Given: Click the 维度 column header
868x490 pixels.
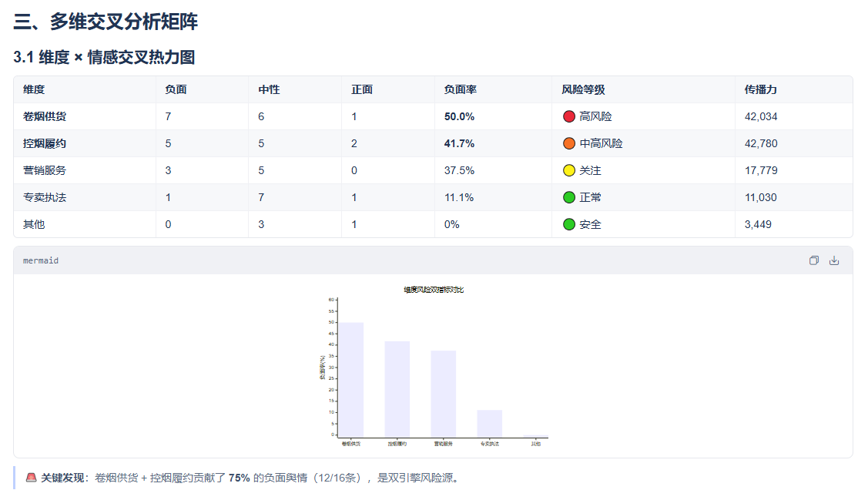Looking at the screenshot, I should point(34,89).
